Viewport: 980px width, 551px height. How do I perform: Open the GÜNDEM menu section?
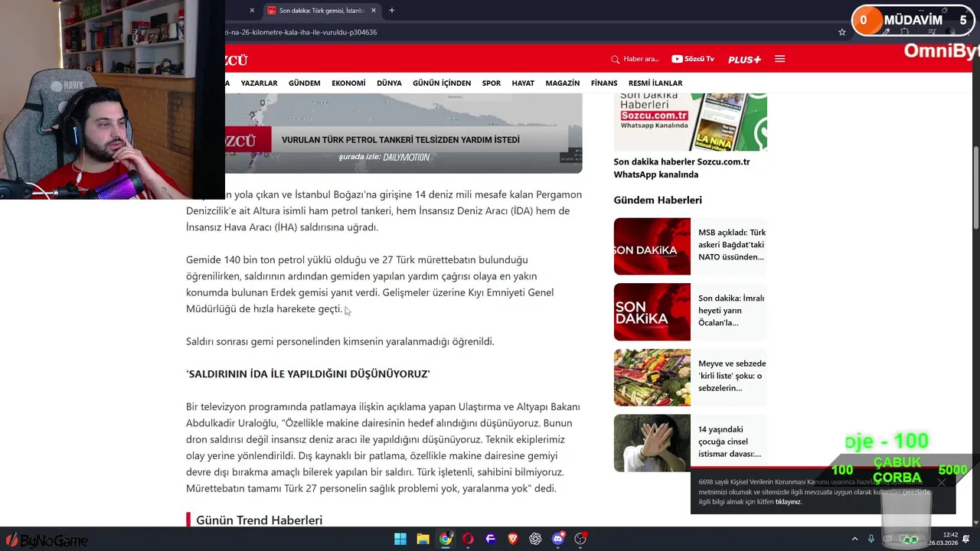click(305, 83)
